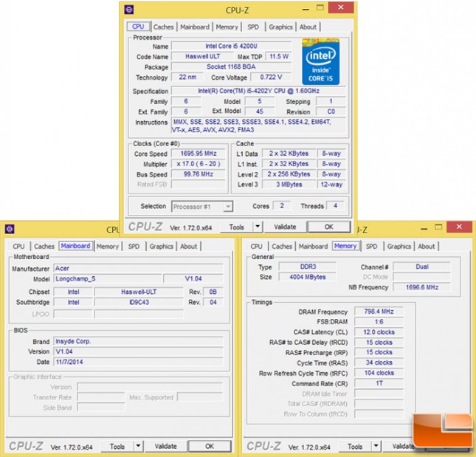This screenshot has width=476, height=457.
Task: Click OK in the CPU window
Action: click(x=328, y=227)
